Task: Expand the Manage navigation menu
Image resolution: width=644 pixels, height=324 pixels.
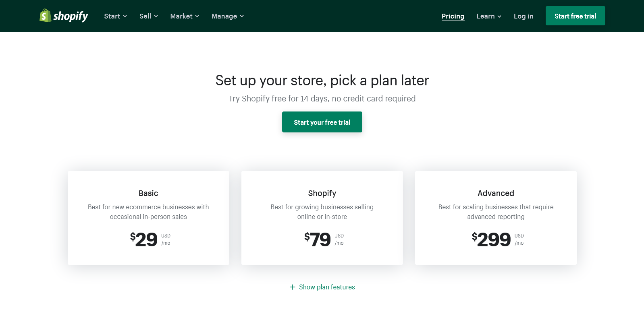Action: pos(228,16)
